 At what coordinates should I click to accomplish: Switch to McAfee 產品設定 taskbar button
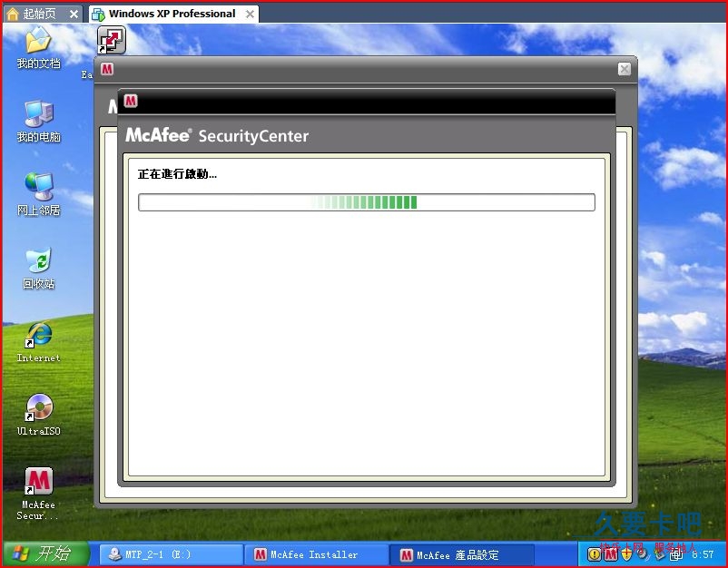click(460, 554)
